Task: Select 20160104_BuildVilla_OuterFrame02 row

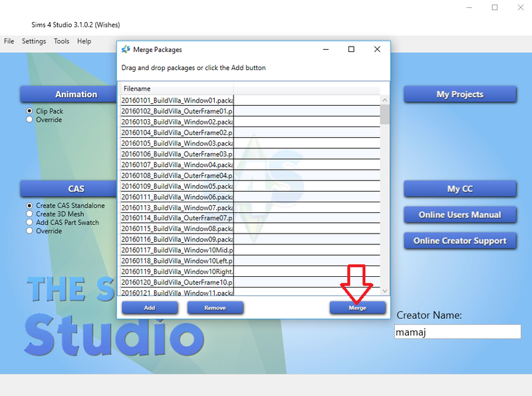Action: click(x=250, y=132)
